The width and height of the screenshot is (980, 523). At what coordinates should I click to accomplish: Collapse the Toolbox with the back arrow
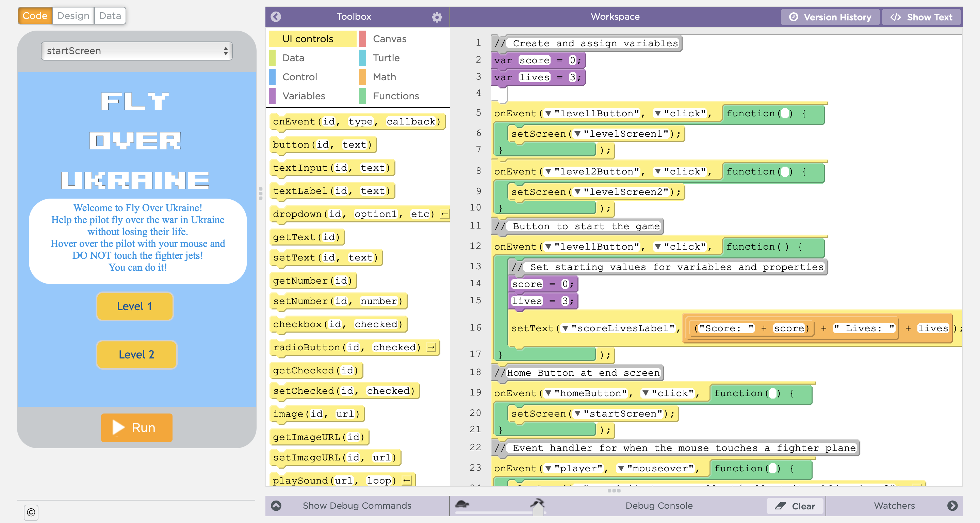tap(276, 17)
